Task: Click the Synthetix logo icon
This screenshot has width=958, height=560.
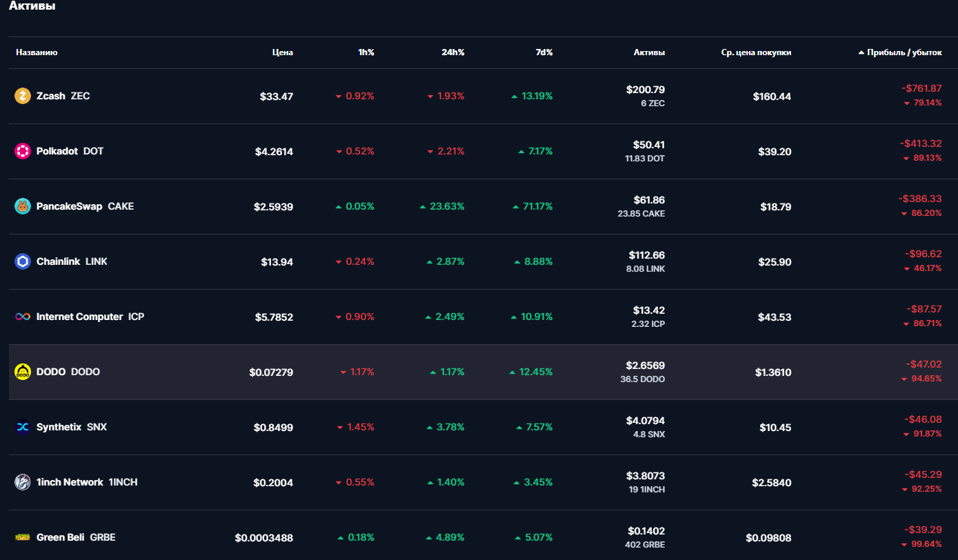Action: [23, 427]
